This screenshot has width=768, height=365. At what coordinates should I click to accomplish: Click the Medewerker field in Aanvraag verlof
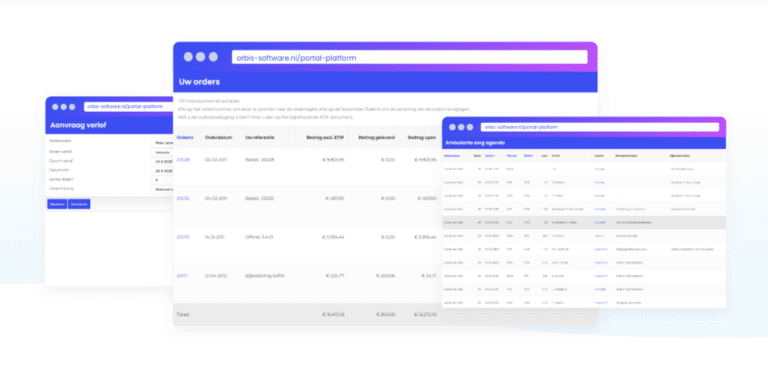(162, 144)
